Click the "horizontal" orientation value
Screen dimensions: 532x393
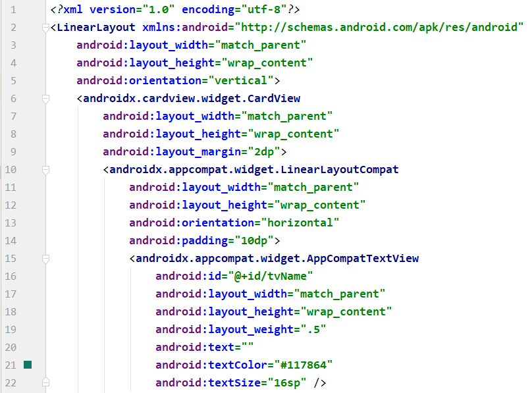click(x=300, y=223)
